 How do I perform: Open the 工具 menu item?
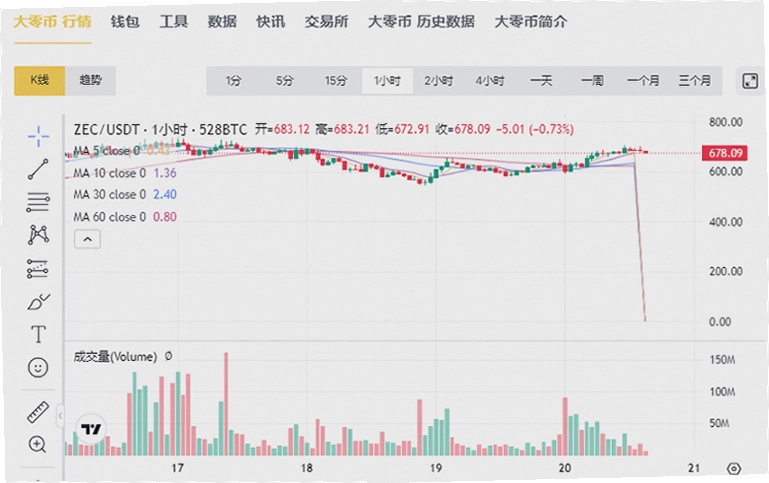click(x=174, y=22)
